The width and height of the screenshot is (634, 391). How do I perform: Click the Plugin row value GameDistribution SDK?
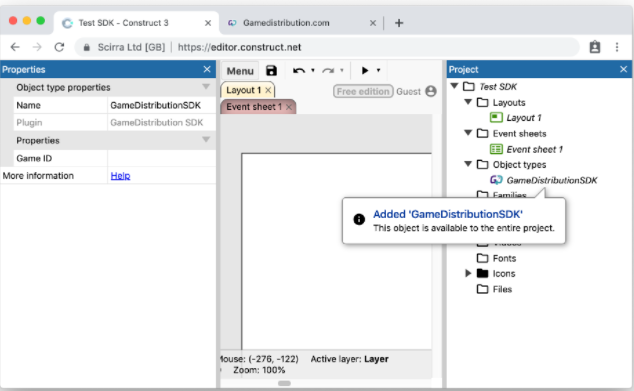click(x=157, y=123)
